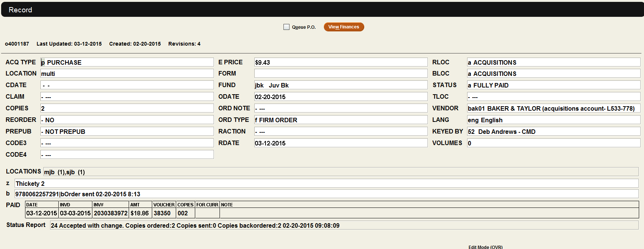Select the CODE4 field

click(127, 154)
